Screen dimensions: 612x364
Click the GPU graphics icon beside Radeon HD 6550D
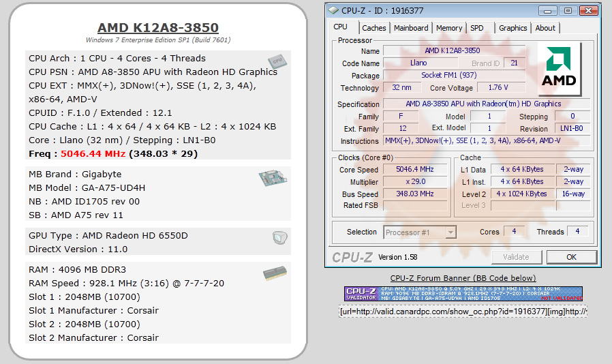point(279,237)
